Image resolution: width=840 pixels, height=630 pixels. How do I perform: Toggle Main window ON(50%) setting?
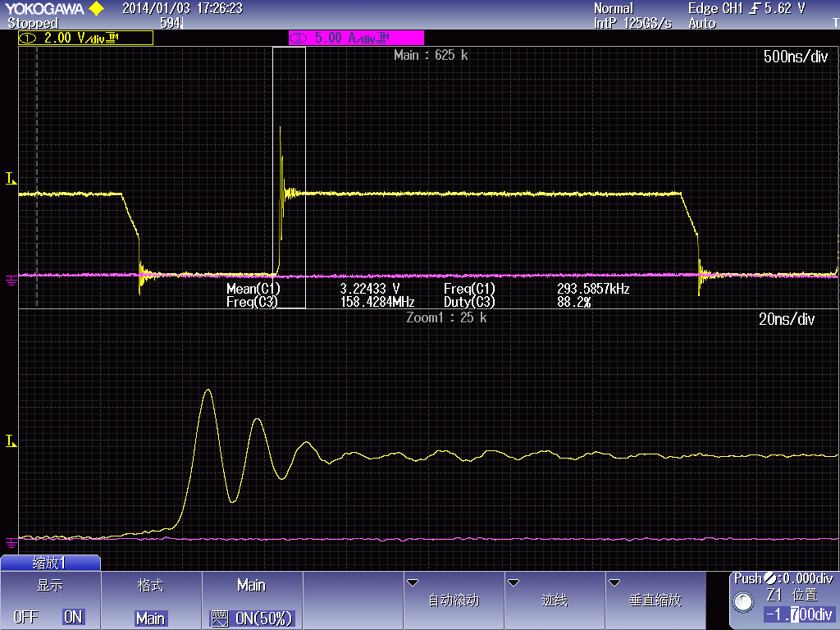point(252,600)
